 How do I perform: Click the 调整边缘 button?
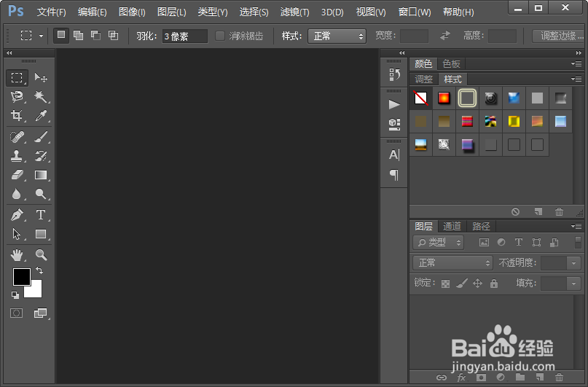click(559, 36)
